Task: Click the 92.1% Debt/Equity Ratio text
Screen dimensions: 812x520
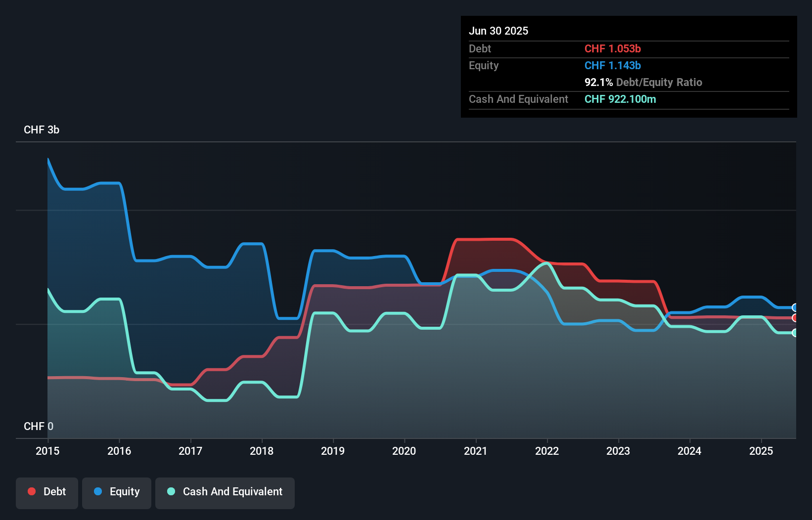Action: coord(643,83)
